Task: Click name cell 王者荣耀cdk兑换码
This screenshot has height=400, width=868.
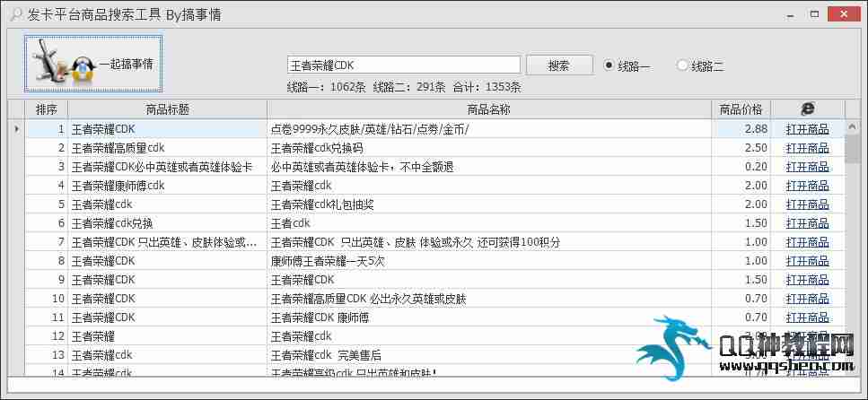Action: (x=489, y=148)
